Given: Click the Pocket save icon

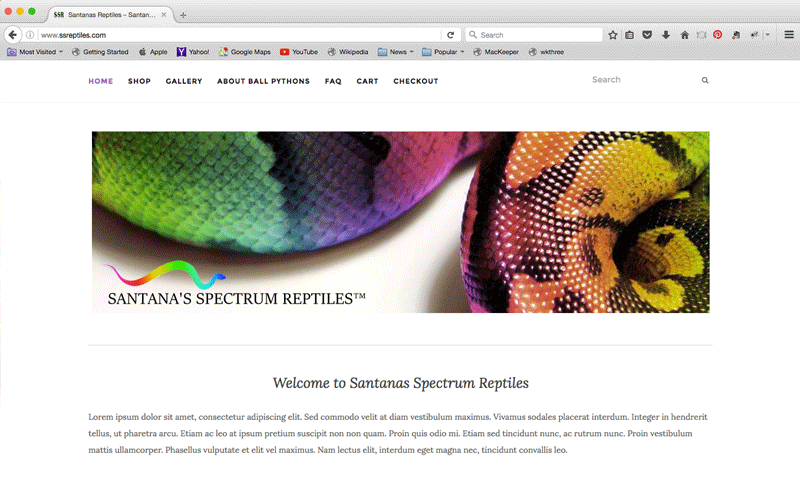Looking at the screenshot, I should (647, 35).
